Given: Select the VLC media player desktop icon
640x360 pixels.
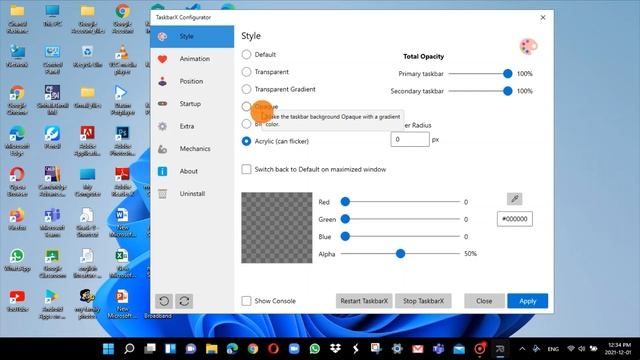Looking at the screenshot, I should (122, 60).
